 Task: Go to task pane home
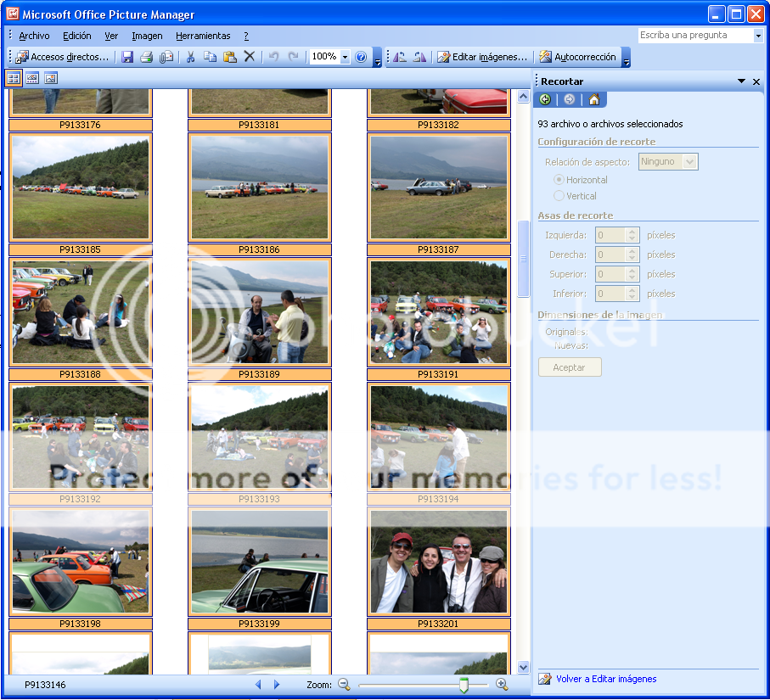(x=594, y=99)
